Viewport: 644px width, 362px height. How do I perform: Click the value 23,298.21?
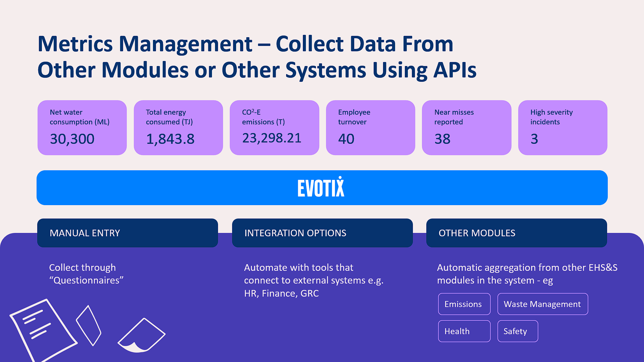(x=272, y=138)
